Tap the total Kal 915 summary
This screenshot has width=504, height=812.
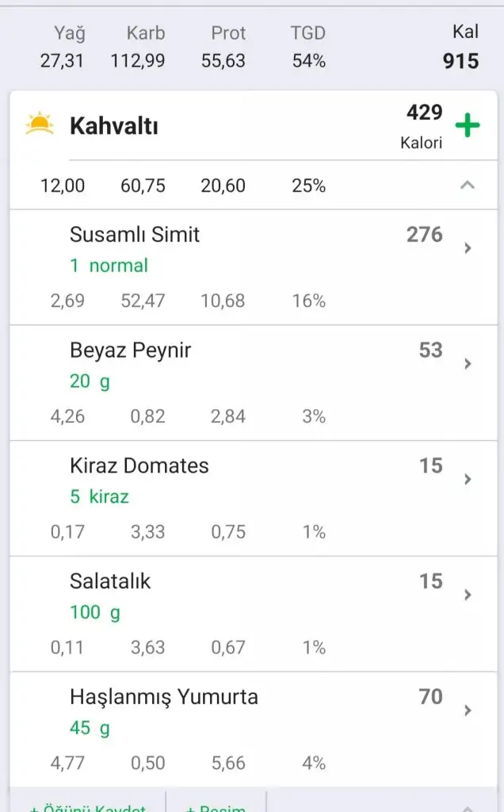click(x=460, y=48)
